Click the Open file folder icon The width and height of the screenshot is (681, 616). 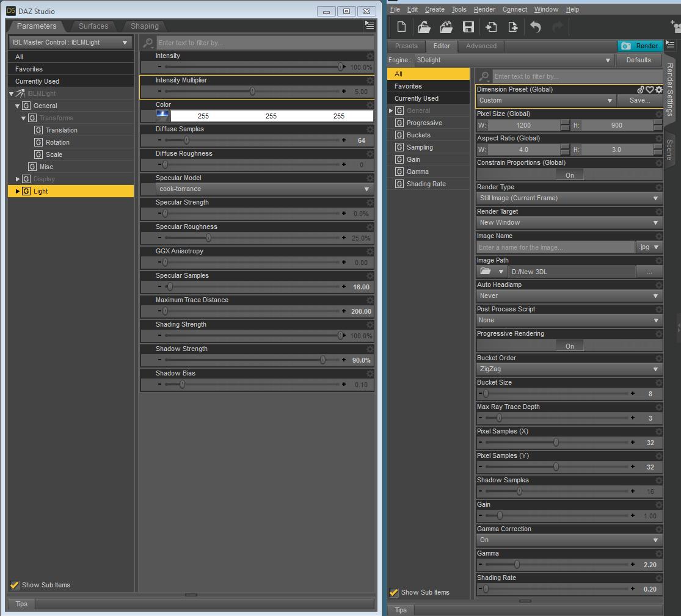click(424, 27)
